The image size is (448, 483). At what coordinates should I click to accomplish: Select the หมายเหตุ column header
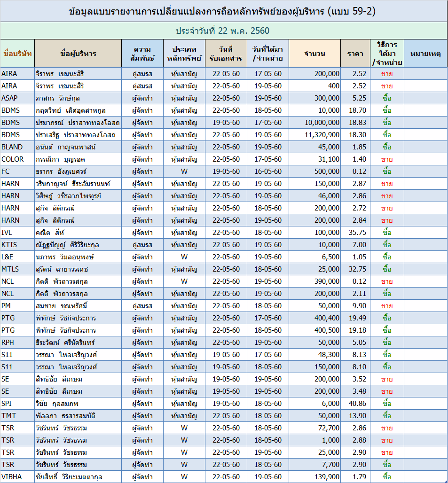click(x=425, y=54)
